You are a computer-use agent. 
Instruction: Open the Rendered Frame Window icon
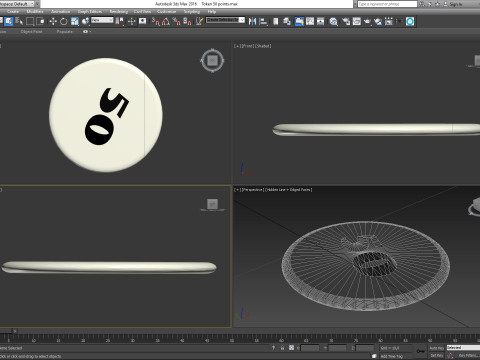pos(356,22)
